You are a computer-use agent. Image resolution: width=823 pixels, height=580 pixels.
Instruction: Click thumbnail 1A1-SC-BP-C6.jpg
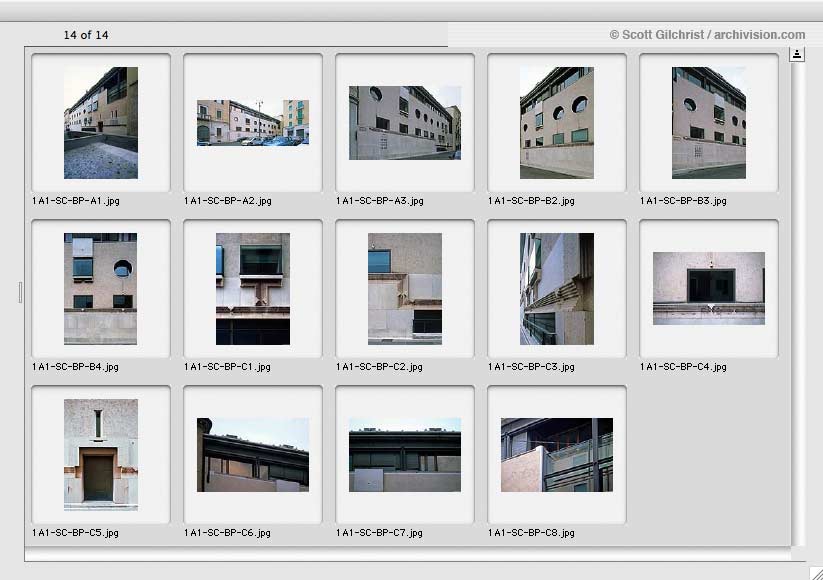(x=253, y=455)
